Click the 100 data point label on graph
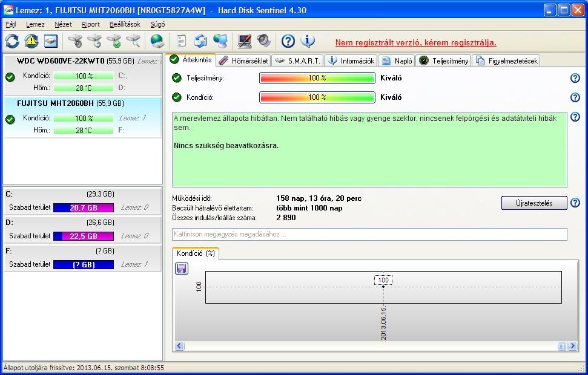The height and width of the screenshot is (375, 588). coord(383,280)
